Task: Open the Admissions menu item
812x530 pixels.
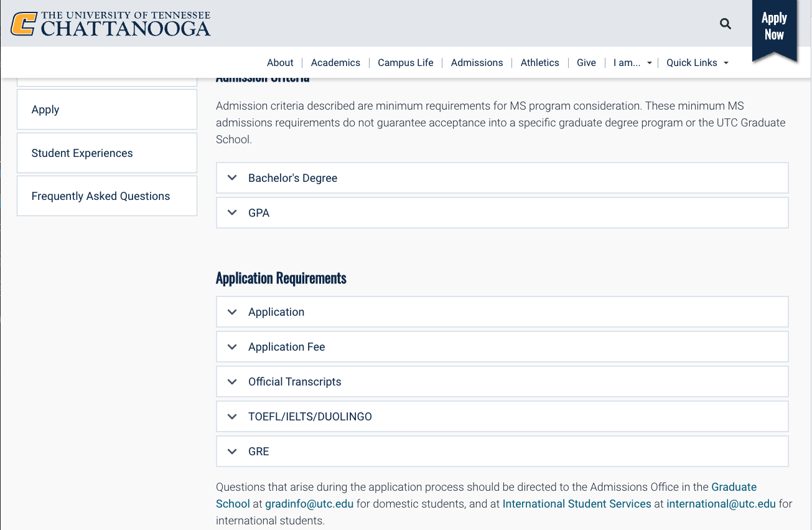Action: coord(477,62)
